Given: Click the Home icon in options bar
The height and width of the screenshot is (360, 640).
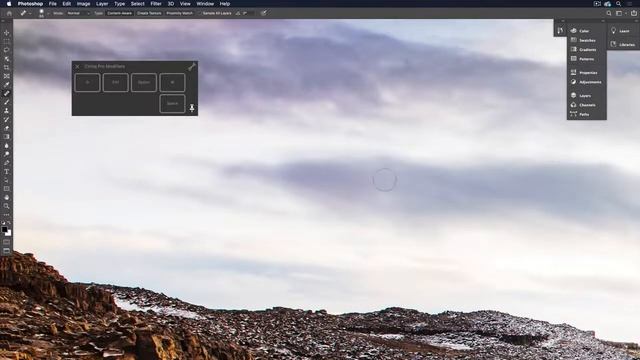Looking at the screenshot, I should click(9, 13).
